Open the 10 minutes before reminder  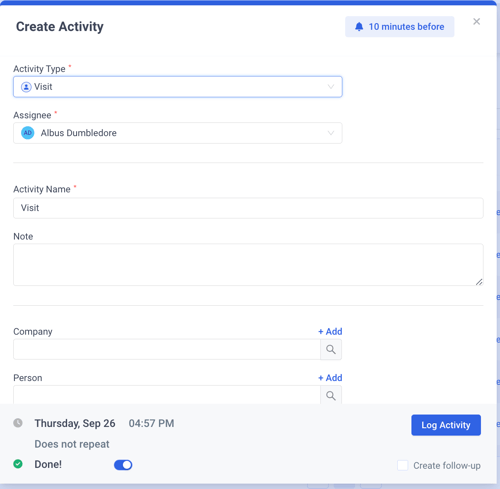pos(399,27)
